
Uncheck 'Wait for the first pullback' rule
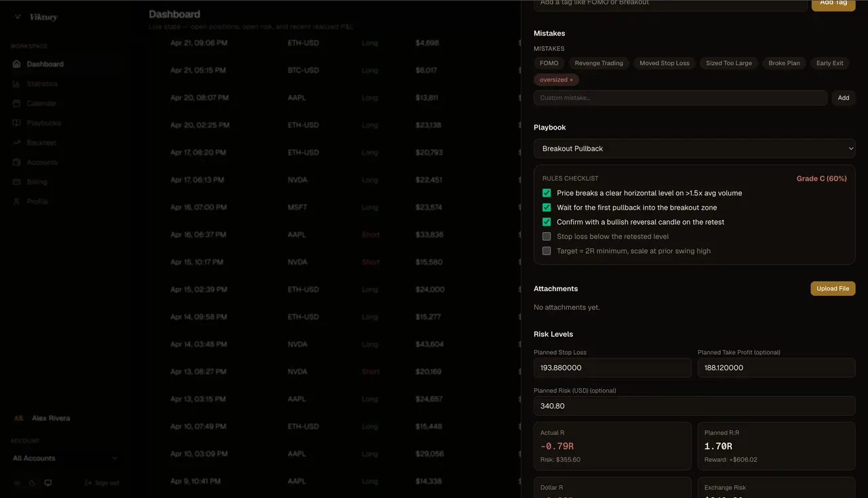click(547, 208)
